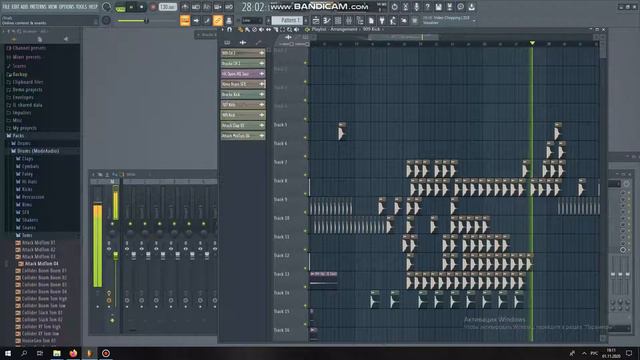Open the OPTIONS menu

pyautogui.click(x=67, y=7)
